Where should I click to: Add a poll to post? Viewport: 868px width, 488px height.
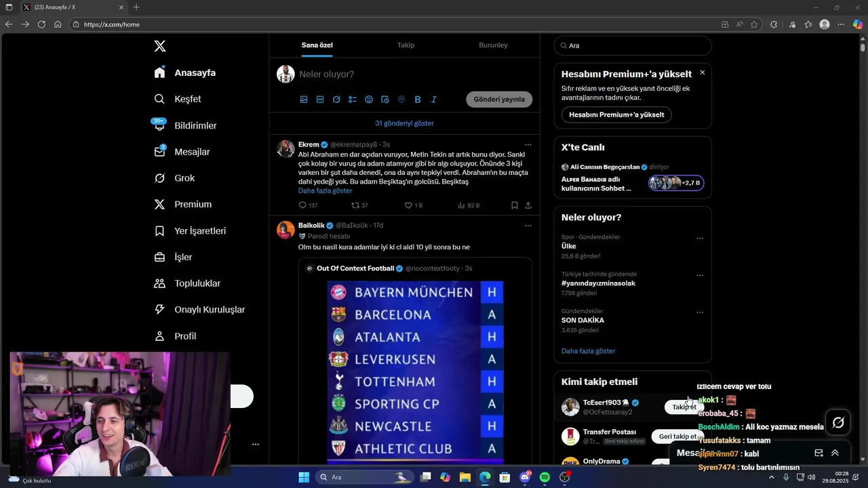353,100
